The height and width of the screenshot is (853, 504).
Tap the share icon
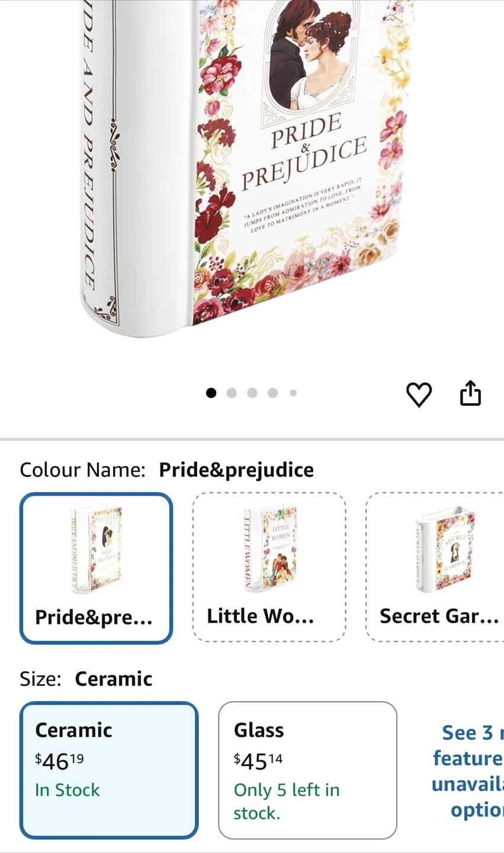tap(471, 393)
